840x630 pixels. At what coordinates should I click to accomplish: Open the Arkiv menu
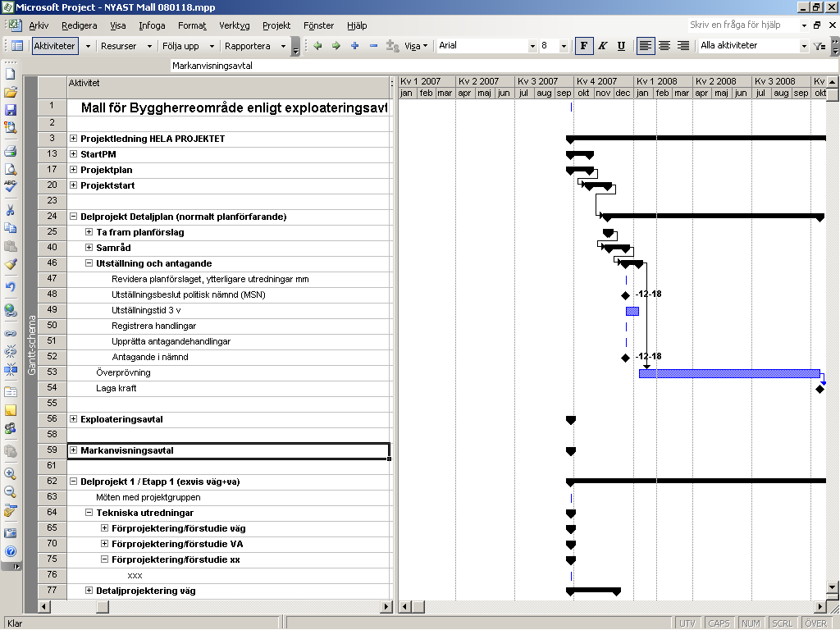pyautogui.click(x=39, y=25)
